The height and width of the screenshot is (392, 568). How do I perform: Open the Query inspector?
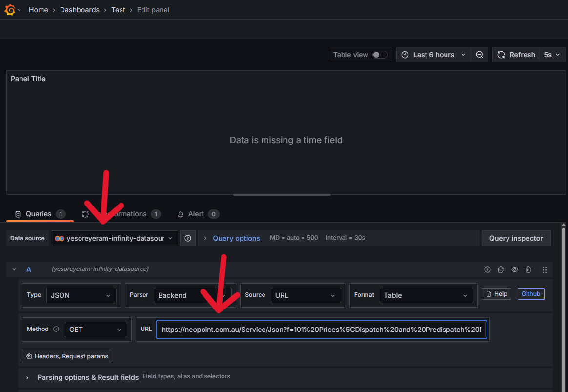point(516,238)
